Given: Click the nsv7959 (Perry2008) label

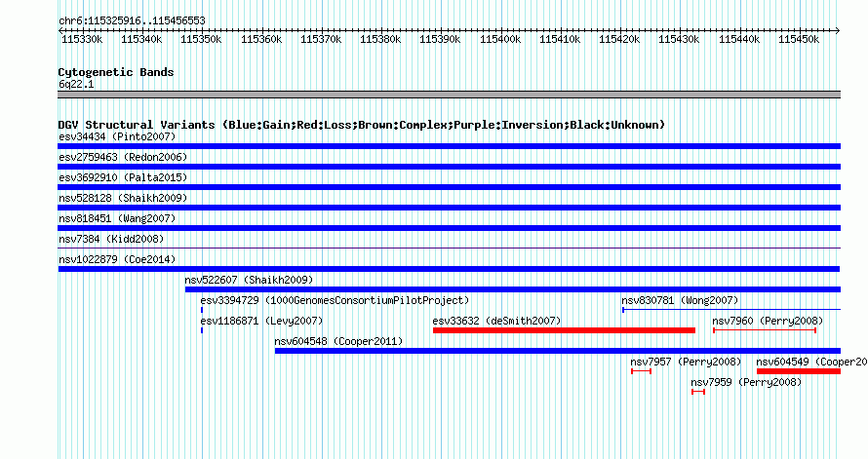Looking at the screenshot, I should (746, 382).
